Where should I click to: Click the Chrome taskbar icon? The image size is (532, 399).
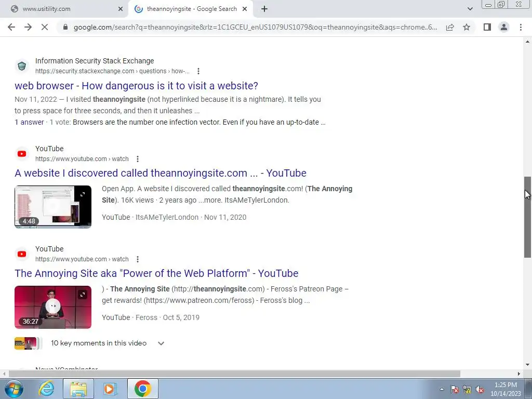pos(142,389)
